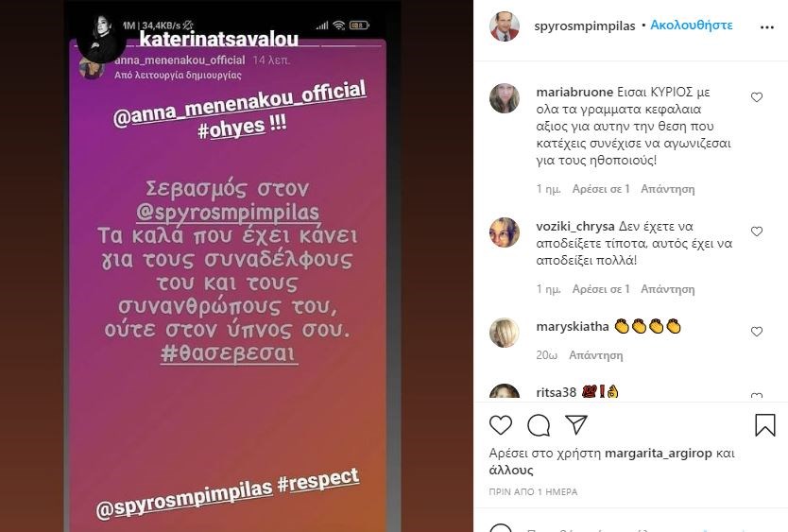The image size is (788, 532).
Task: Like voziki_chrysa's comment
Action: coord(756,232)
